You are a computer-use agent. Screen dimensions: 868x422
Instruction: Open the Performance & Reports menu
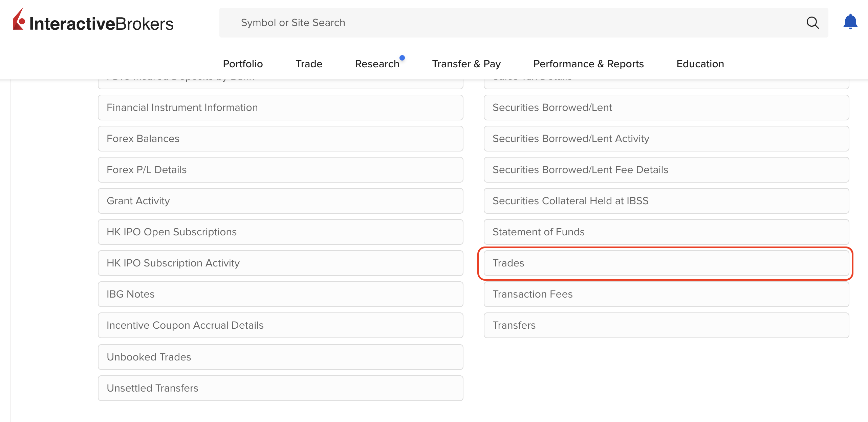click(588, 64)
